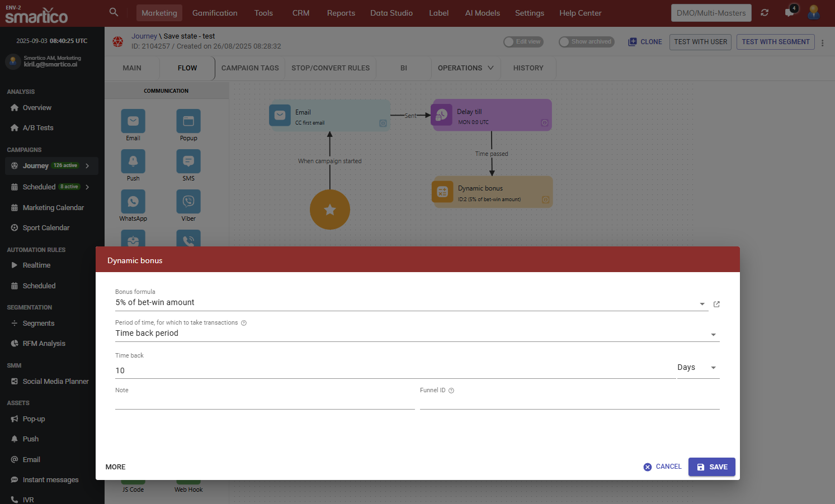Screen dimensions: 835x504
Task: Cancel the Dynamic bonus dialog
Action: pyautogui.click(x=662, y=467)
